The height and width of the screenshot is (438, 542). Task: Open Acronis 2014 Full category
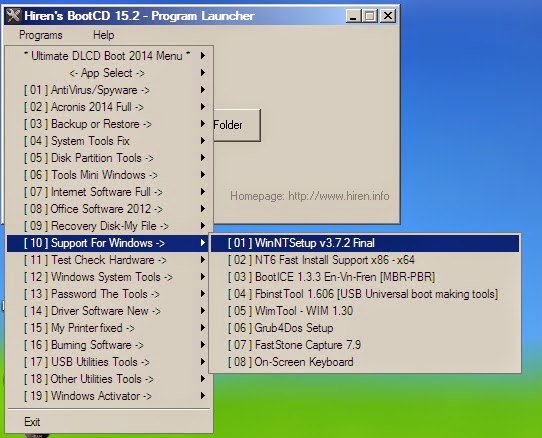pyautogui.click(x=108, y=107)
